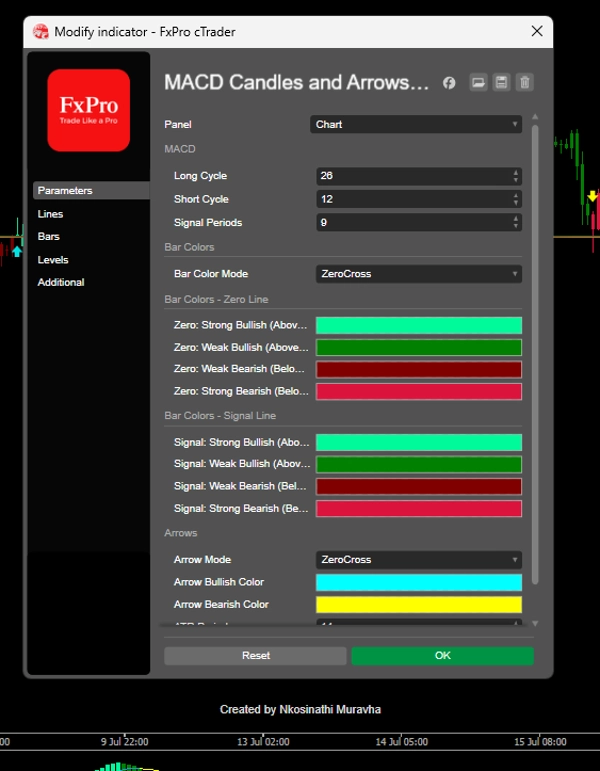This screenshot has width=600, height=771.
Task: Click the 'Long Cycle' label
Action: [x=200, y=176]
